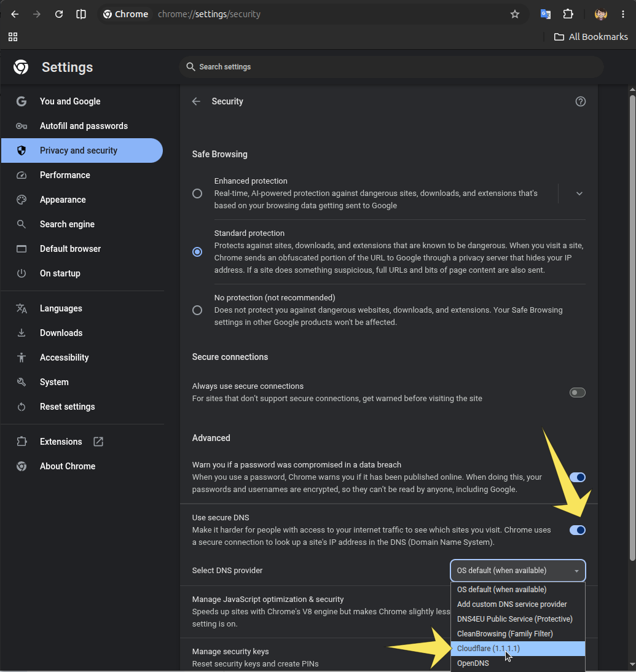The image size is (636, 672).
Task: Click the Performance gauge icon
Action: coord(22,175)
